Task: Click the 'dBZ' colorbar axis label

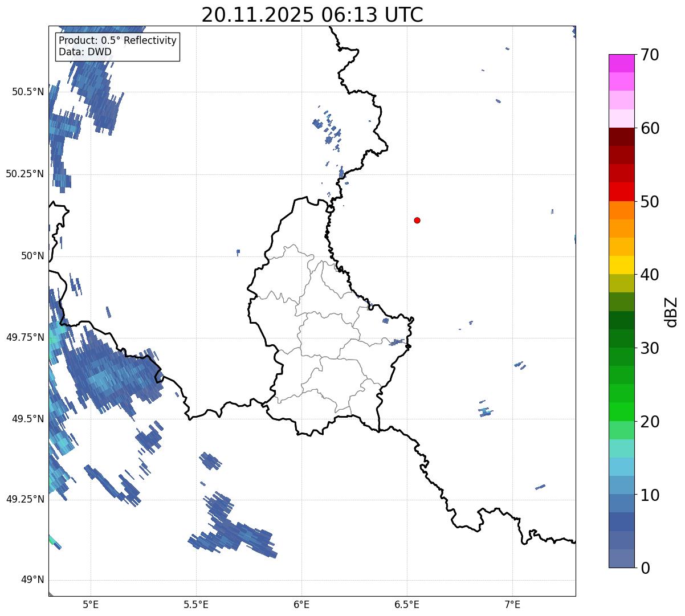Action: pyautogui.click(x=672, y=312)
